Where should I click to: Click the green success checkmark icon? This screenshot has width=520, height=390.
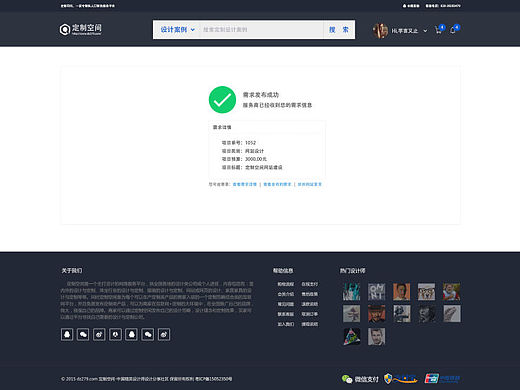point(222,100)
